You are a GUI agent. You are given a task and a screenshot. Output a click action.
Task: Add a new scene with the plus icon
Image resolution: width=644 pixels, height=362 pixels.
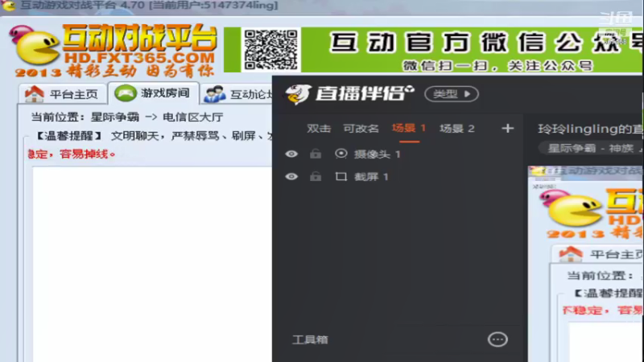click(508, 129)
